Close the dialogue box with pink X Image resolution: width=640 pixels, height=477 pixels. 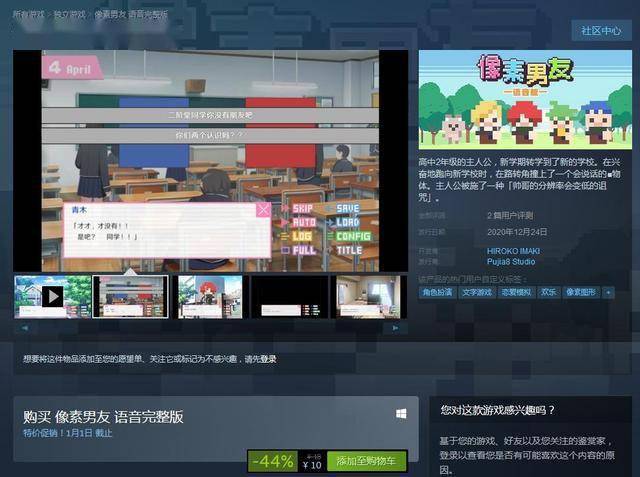(263, 210)
